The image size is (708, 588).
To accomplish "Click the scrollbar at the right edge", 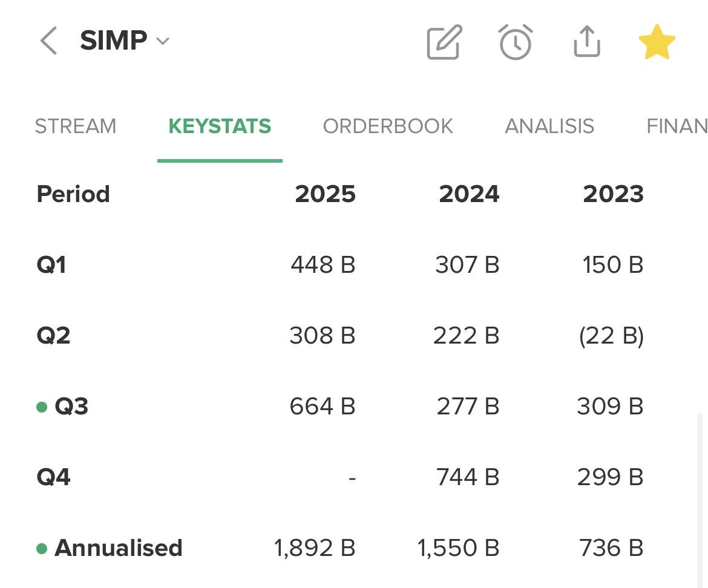I will pos(700,496).
